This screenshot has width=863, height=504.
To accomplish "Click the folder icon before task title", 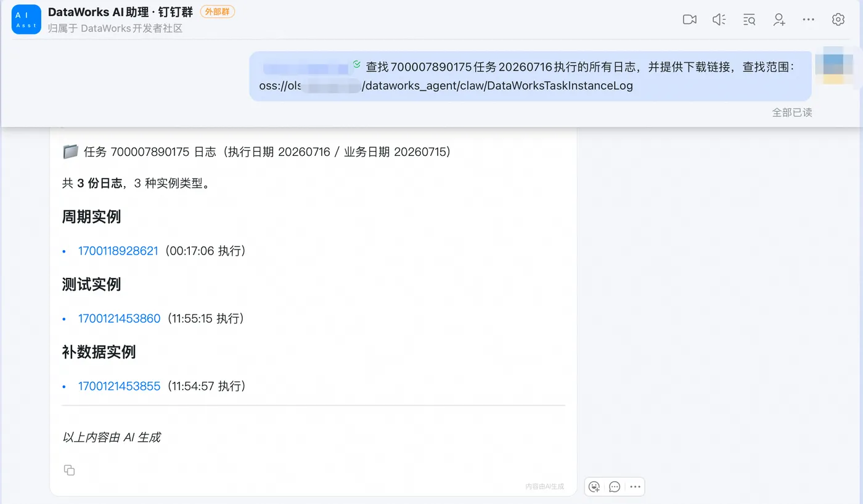I will pos(71,152).
